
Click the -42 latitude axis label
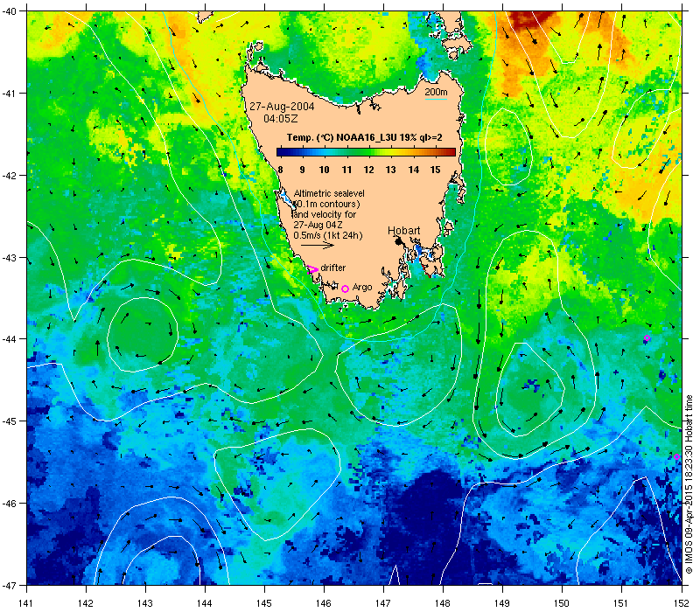[10, 176]
